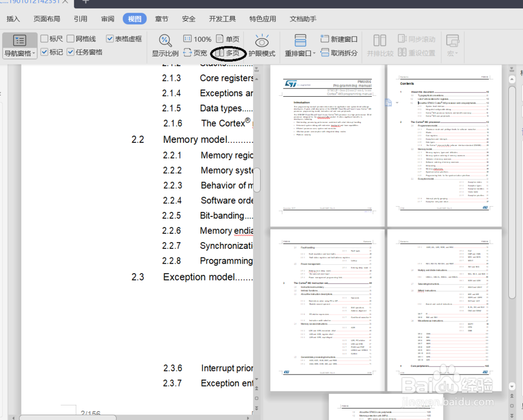Click the left pane horizontal scrollbar
Screen dimensions: 523x420
[67, 417]
